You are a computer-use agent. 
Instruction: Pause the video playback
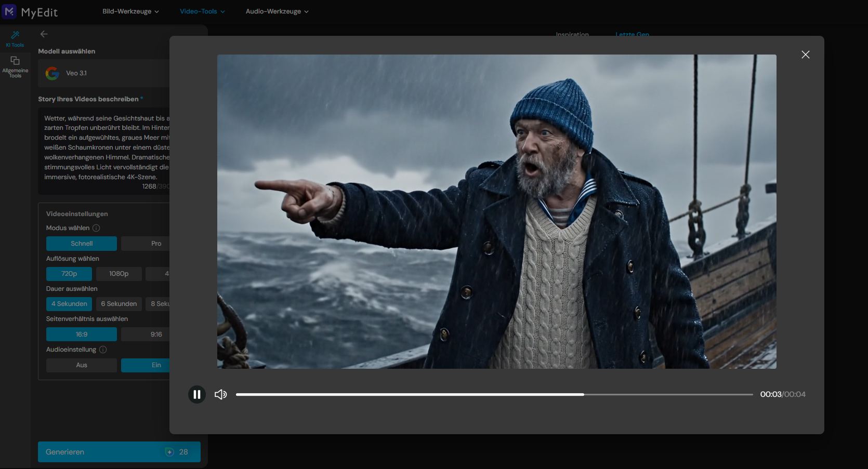click(x=197, y=394)
